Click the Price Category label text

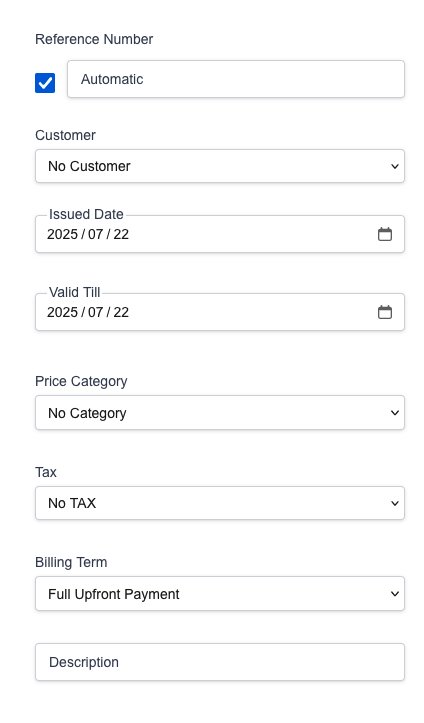pos(81,381)
